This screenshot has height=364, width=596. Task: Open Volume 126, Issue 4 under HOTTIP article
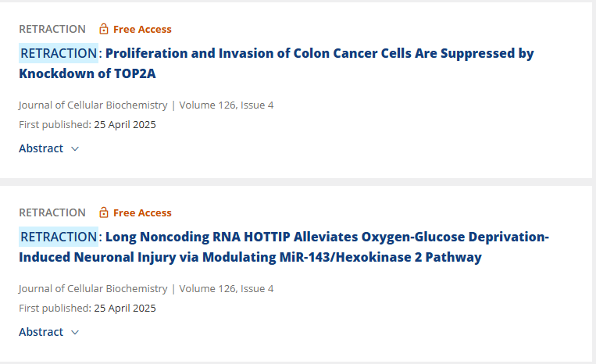227,288
